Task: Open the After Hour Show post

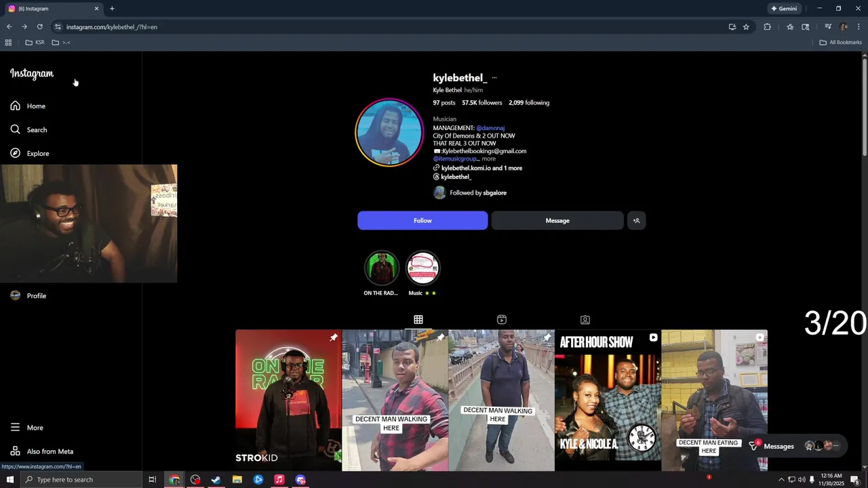Action: (608, 400)
